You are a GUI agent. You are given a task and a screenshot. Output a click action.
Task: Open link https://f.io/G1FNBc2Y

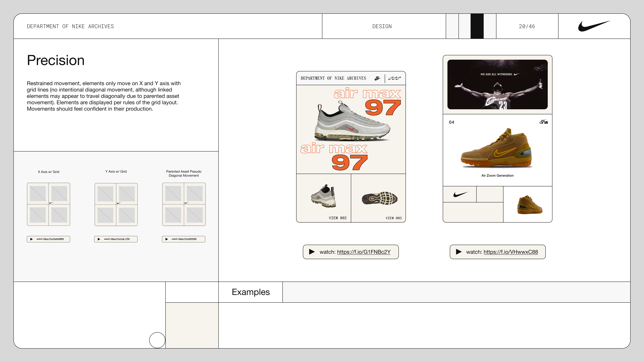[363, 252]
